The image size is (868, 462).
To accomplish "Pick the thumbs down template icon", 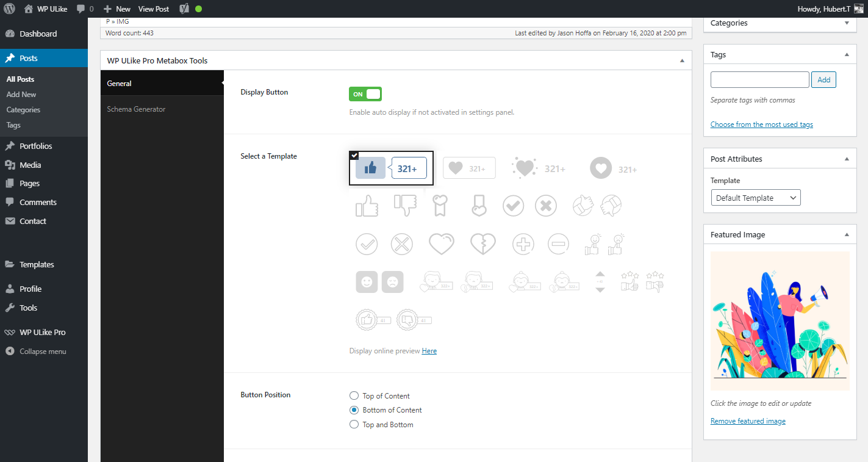I will (405, 206).
